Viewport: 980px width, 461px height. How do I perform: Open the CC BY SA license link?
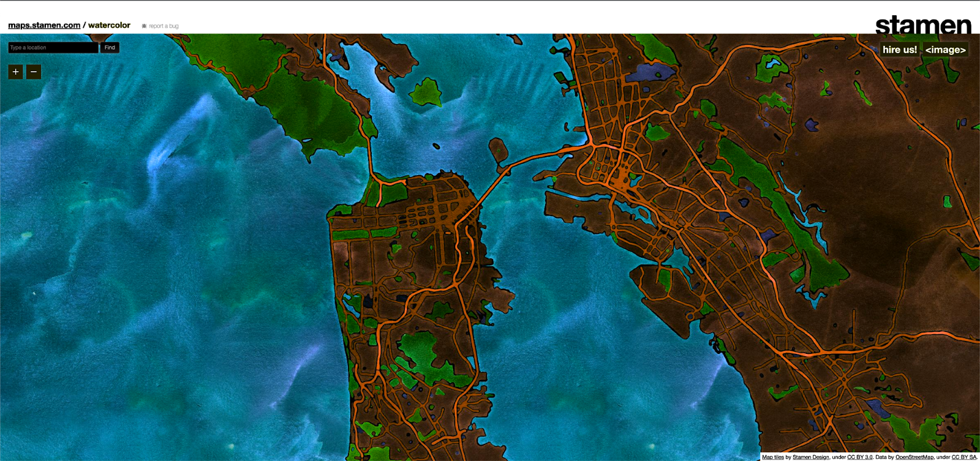(x=963, y=457)
